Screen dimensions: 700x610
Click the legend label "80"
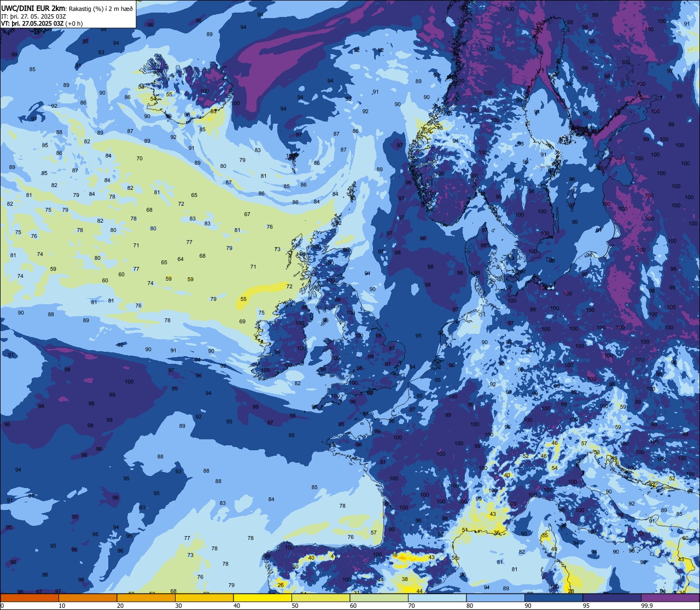point(470,606)
